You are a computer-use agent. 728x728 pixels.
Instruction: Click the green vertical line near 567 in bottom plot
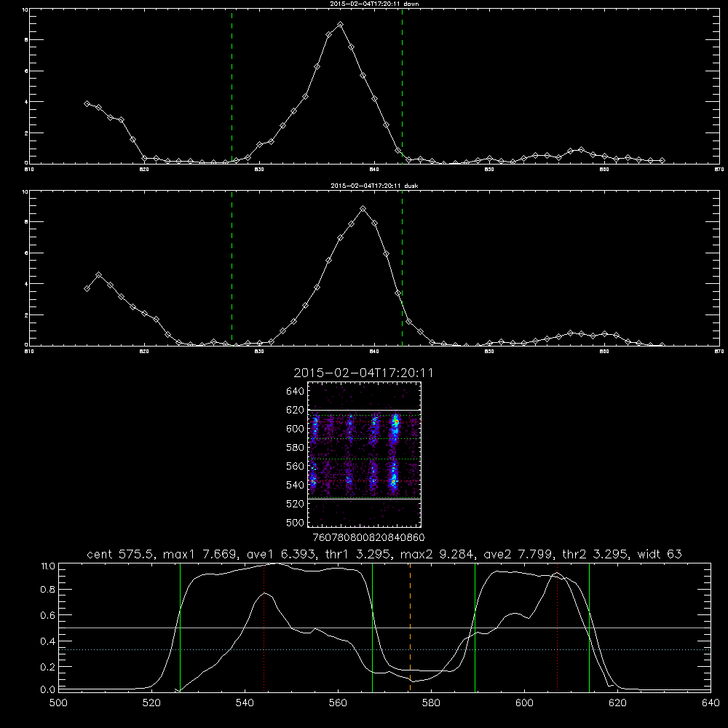372,628
